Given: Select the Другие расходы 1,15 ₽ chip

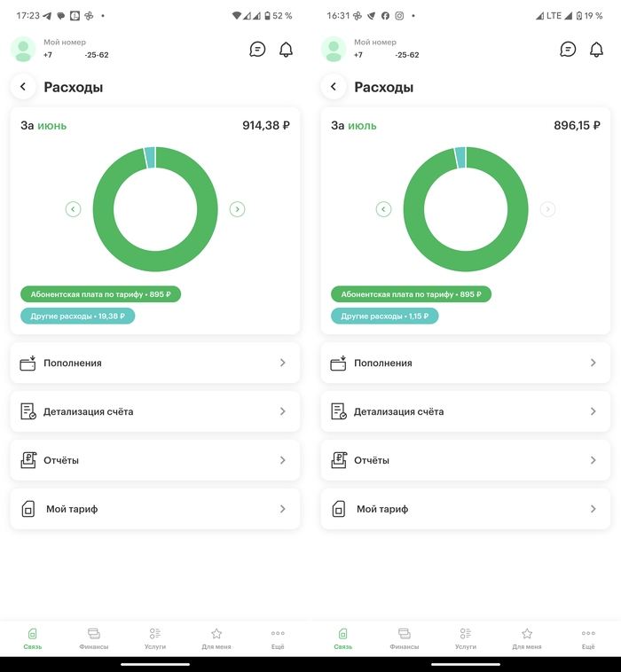Looking at the screenshot, I should tap(384, 316).
